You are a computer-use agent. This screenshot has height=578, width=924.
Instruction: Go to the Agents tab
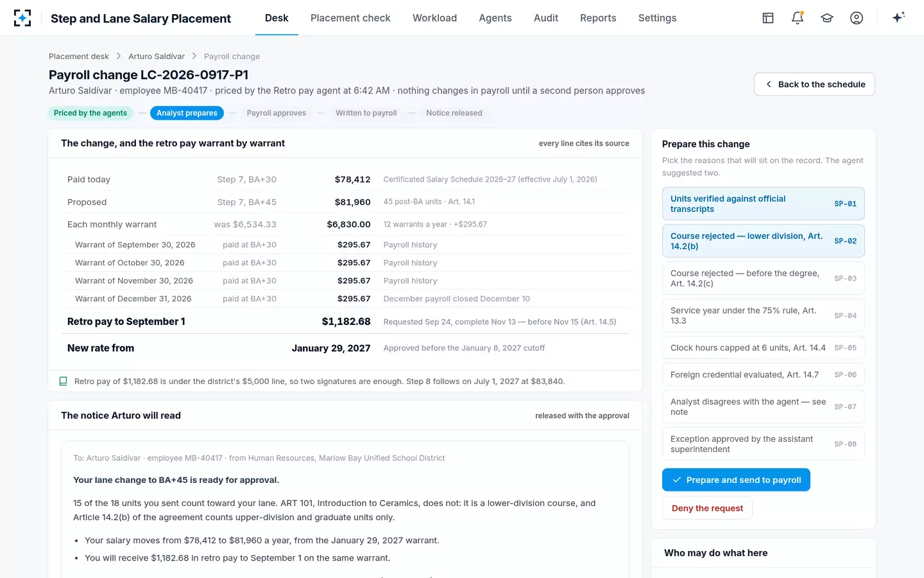pos(495,18)
